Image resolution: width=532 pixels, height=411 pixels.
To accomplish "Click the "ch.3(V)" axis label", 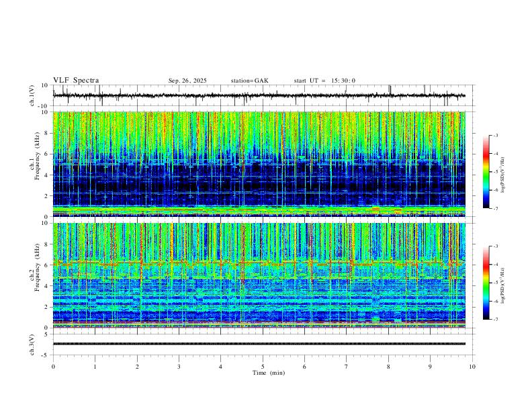I will click(32, 345).
